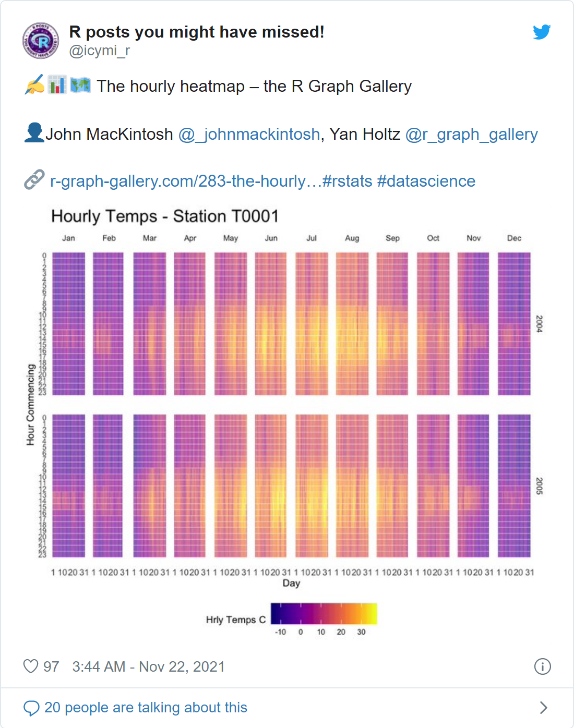The image size is (574, 728).
Task: Click the author silhouette emoji
Action: [34, 133]
